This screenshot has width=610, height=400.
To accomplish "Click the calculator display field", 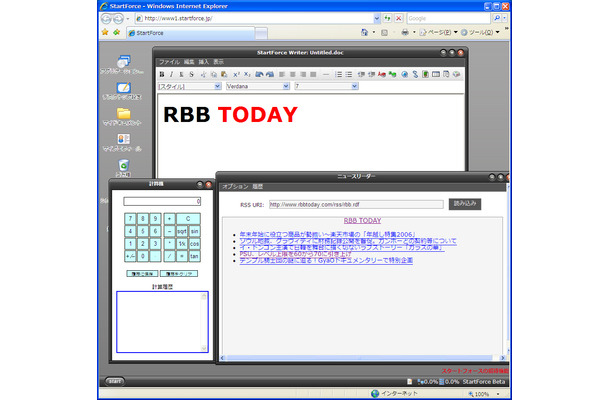I will click(x=162, y=201).
